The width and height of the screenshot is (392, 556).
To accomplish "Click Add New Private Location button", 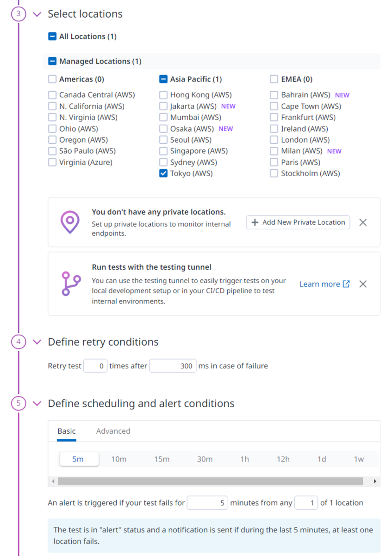I will click(x=298, y=222).
